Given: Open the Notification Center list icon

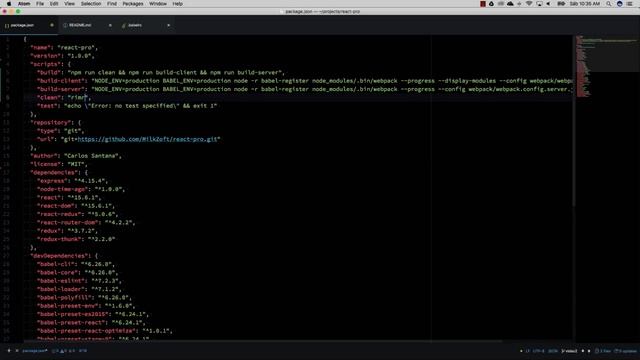Looking at the screenshot, I should 630,4.
